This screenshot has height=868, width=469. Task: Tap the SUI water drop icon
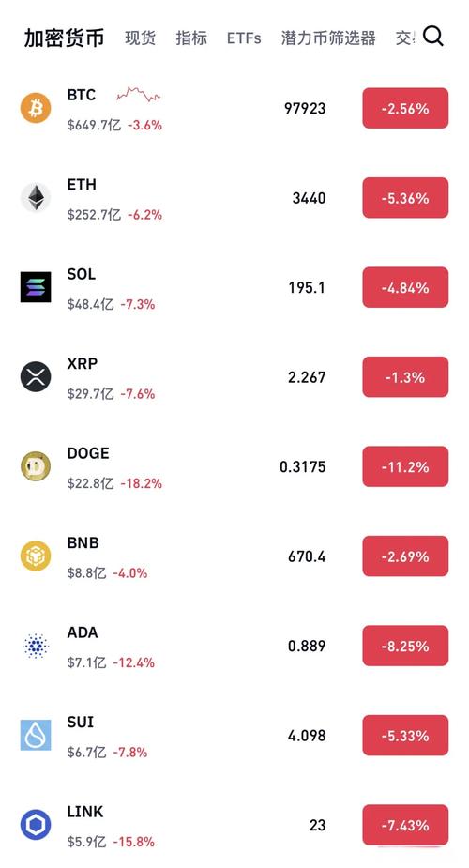click(36, 735)
